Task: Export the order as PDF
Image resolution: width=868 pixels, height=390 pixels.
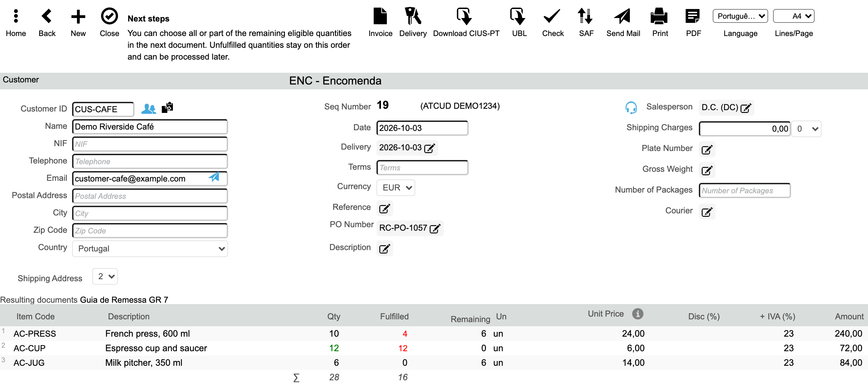Action: pos(693,16)
